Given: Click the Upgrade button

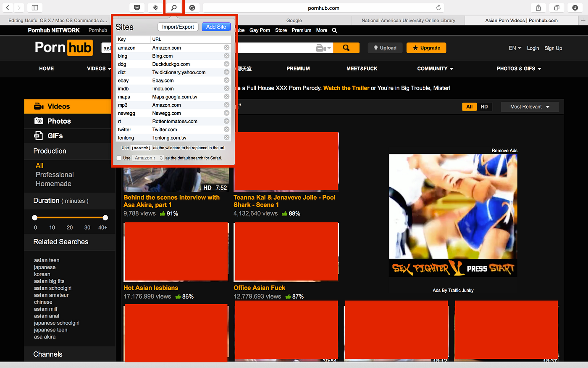Looking at the screenshot, I should click(x=426, y=48).
